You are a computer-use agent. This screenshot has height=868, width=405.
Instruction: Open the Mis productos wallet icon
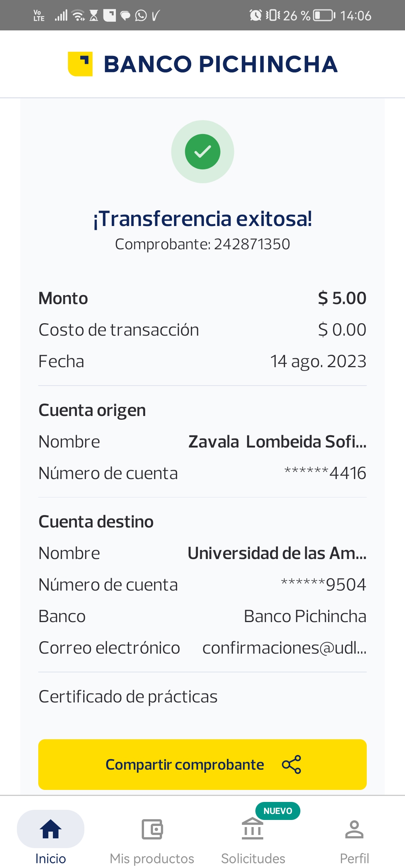pyautogui.click(x=152, y=829)
